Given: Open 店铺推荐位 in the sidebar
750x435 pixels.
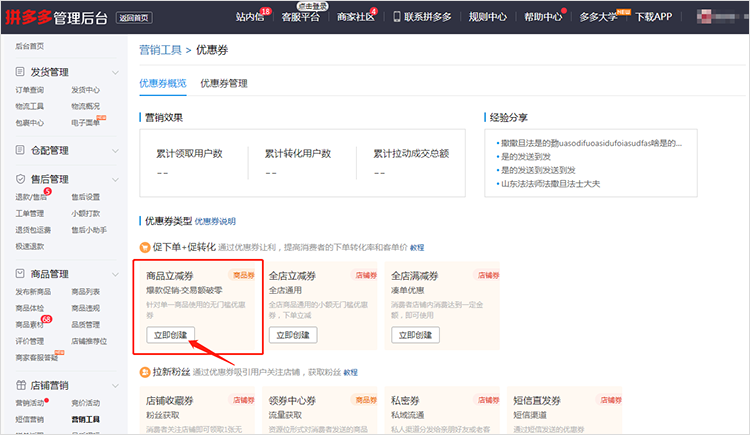Looking at the screenshot, I should [x=89, y=341].
